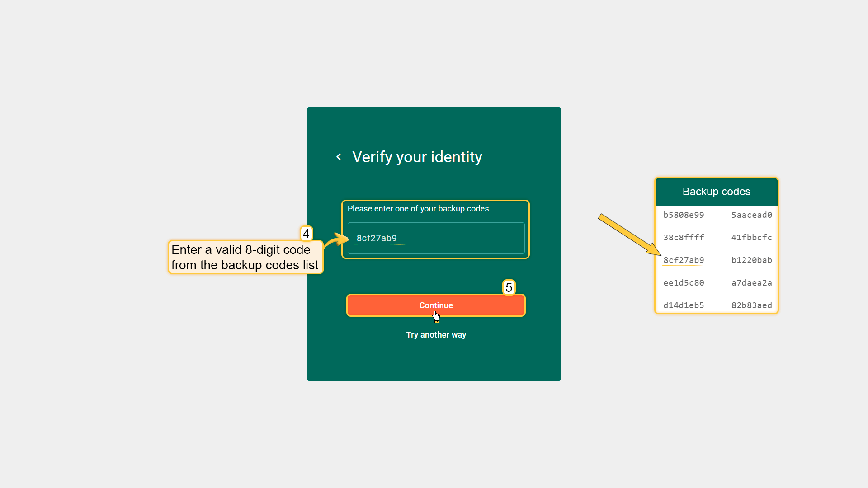Select backup code 41fbbcfc
868x488 pixels.
coord(751,238)
